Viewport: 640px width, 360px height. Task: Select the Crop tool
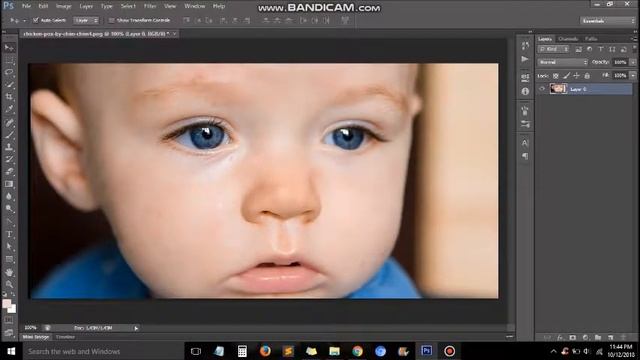tap(9, 97)
